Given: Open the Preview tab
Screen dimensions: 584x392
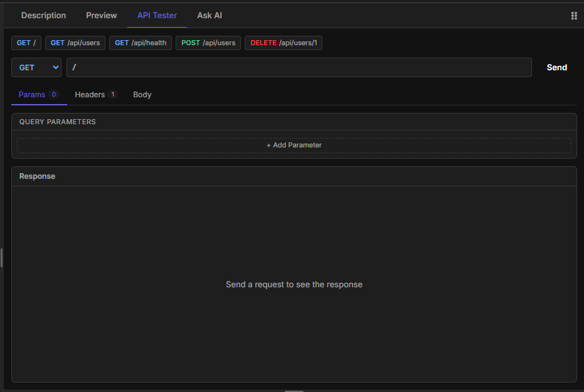Looking at the screenshot, I should 102,15.
